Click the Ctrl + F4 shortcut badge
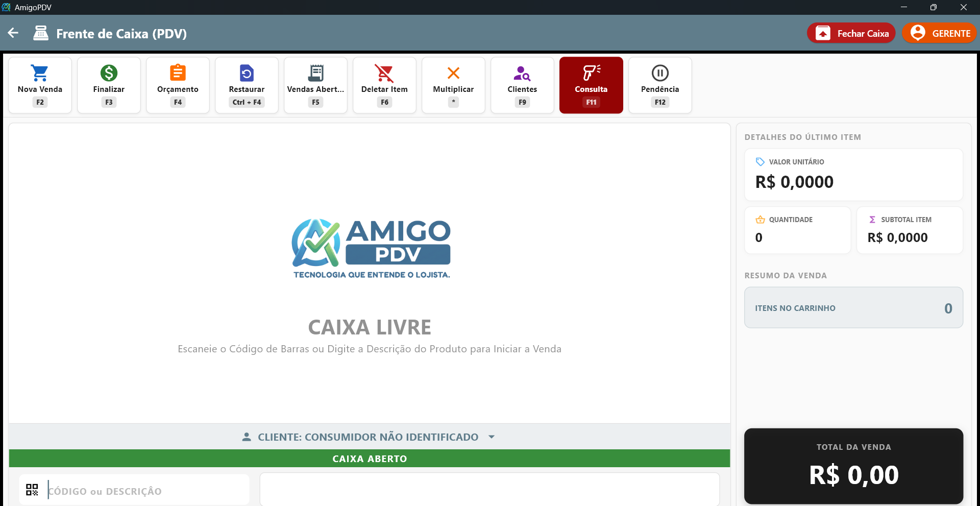This screenshot has height=506, width=980. (x=247, y=102)
